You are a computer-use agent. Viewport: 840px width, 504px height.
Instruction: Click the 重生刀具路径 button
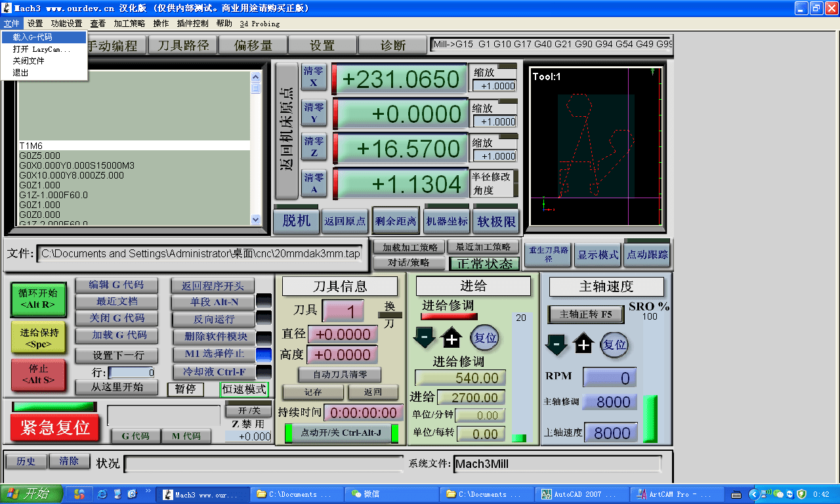548,255
